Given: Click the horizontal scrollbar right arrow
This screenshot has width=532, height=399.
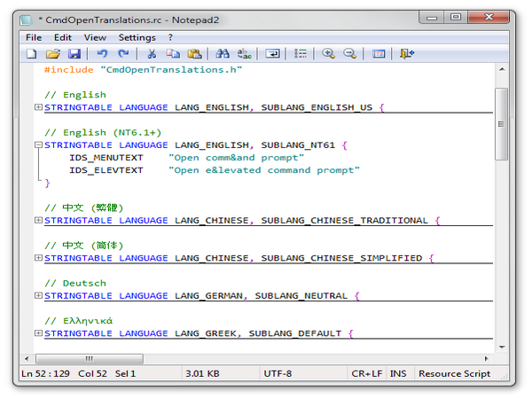Looking at the screenshot, I should click(487, 358).
